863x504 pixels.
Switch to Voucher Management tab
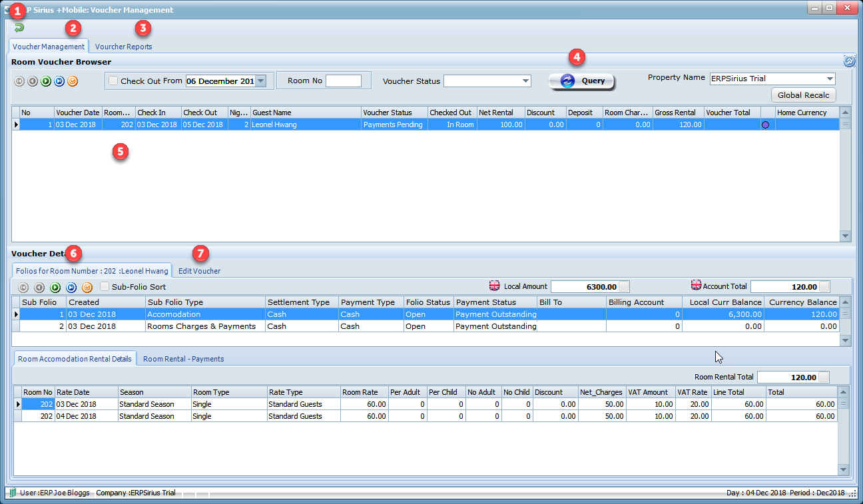[x=49, y=47]
